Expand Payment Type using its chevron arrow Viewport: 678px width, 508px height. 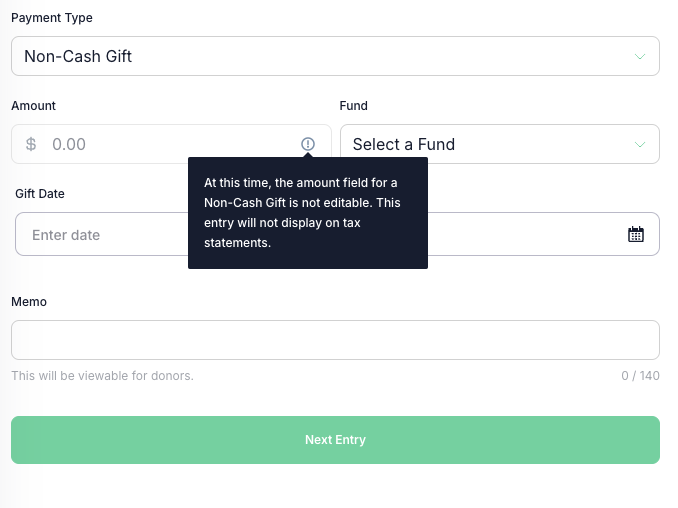click(640, 56)
